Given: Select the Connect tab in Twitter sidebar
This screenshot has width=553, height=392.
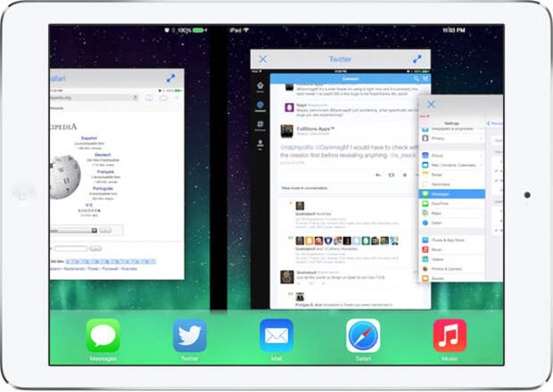Looking at the screenshot, I should click(x=260, y=106).
